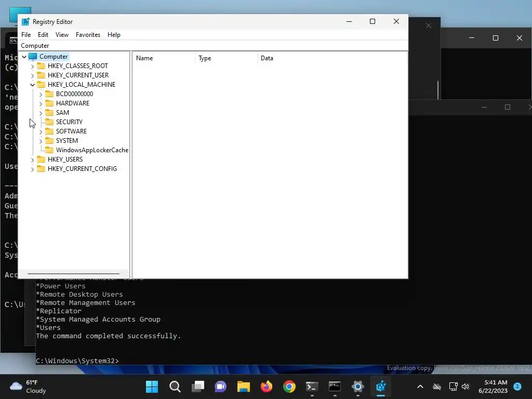Select the HKEY_CURRENT_USER label

tap(78, 75)
